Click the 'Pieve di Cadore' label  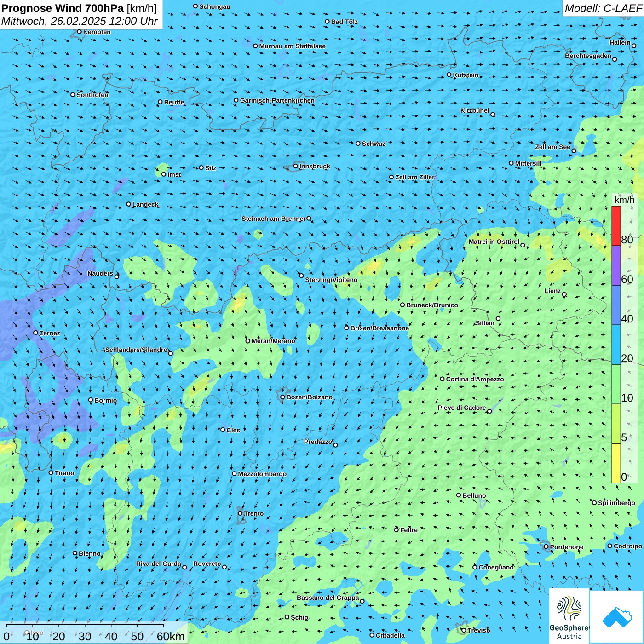click(x=462, y=408)
